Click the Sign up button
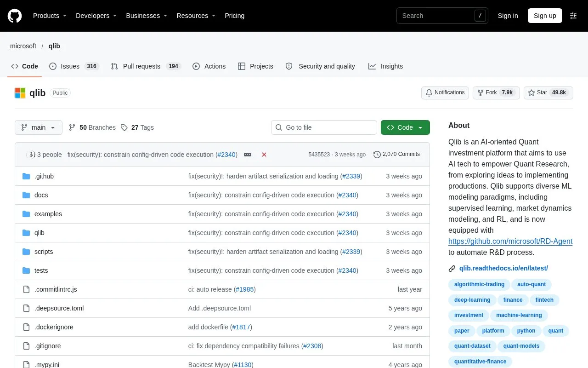 point(545,16)
